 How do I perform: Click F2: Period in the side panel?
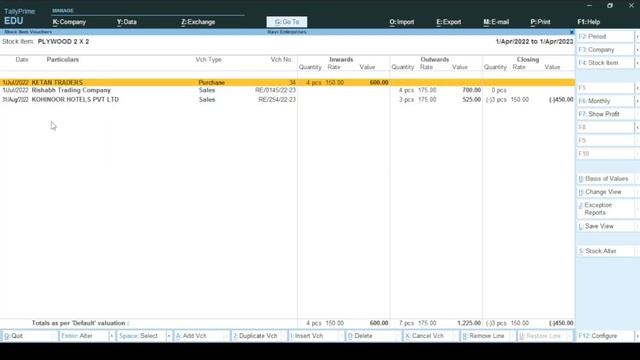(605, 37)
